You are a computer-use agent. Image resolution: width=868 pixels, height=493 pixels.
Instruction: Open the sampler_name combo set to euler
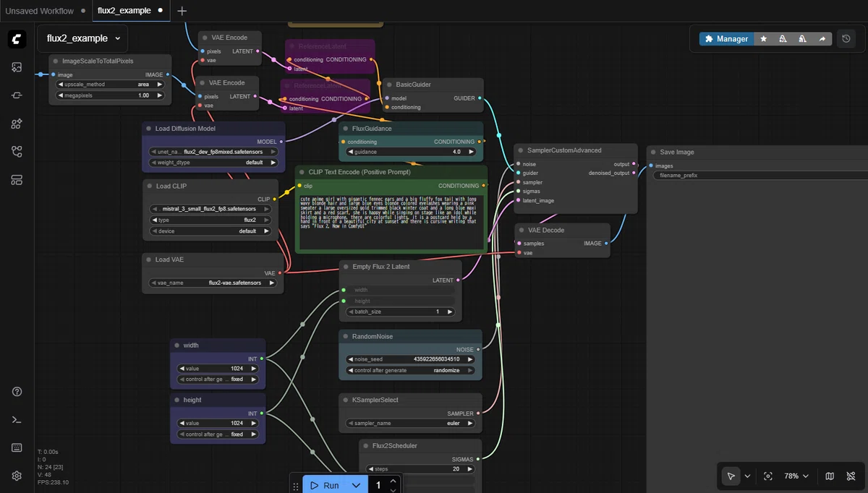(410, 423)
